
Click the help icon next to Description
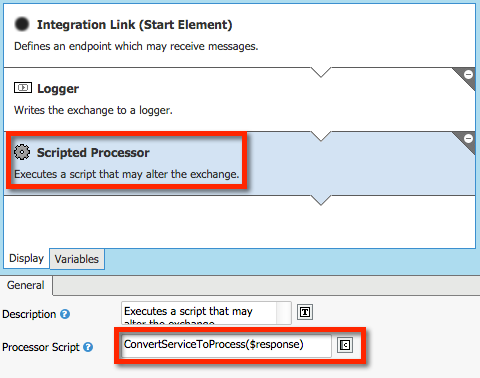tap(65, 314)
